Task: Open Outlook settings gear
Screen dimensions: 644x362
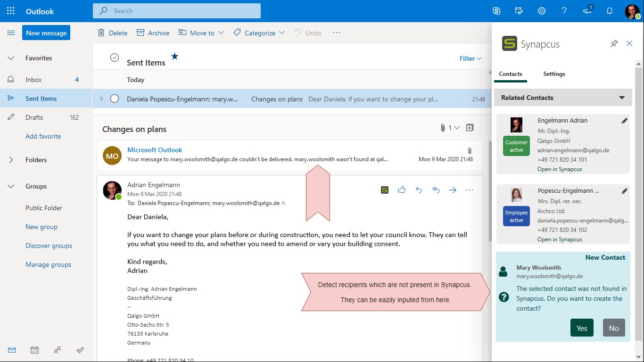Action: tap(542, 11)
